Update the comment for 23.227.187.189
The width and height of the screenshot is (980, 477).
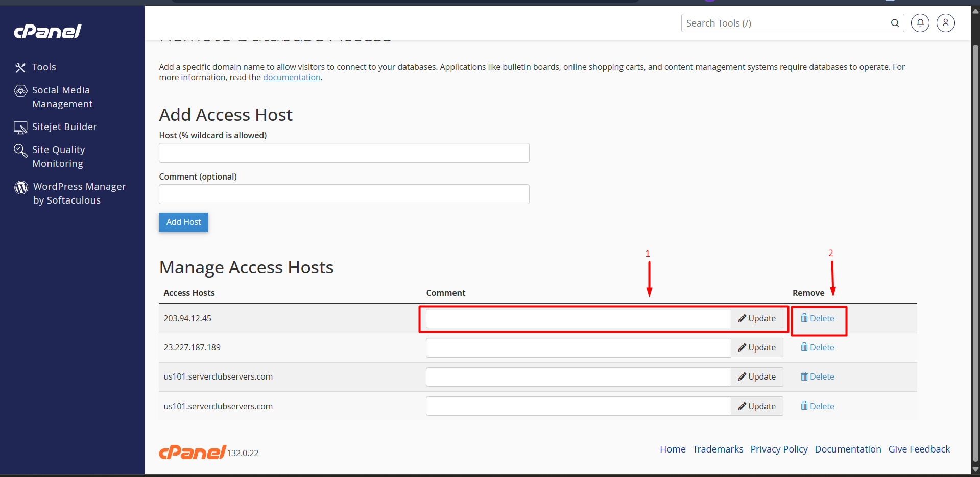[757, 347]
